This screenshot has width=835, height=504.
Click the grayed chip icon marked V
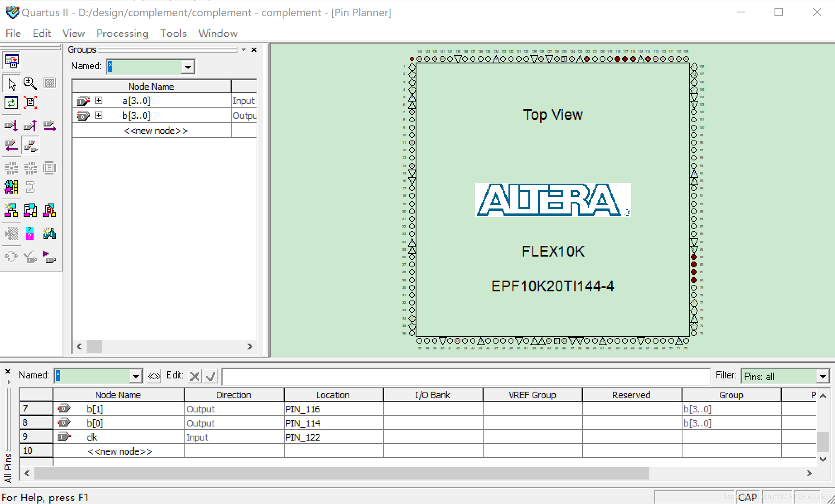pyautogui.click(x=30, y=168)
